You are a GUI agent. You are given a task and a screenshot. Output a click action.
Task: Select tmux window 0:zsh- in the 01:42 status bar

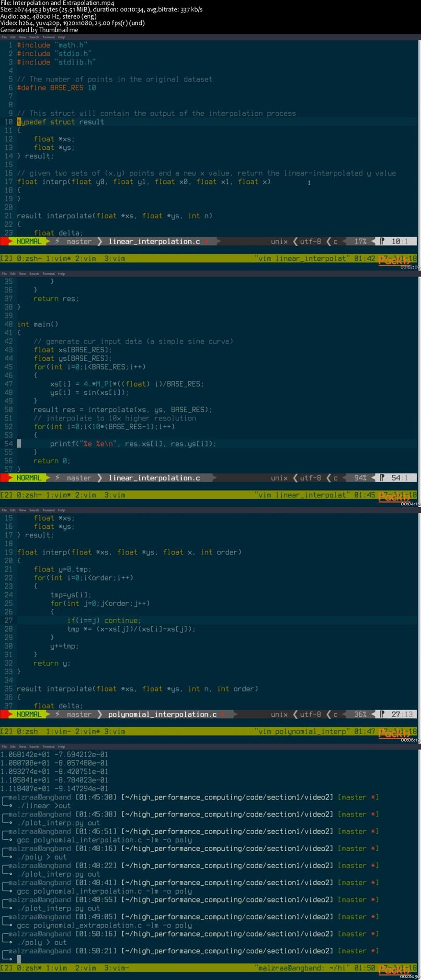click(x=28, y=258)
